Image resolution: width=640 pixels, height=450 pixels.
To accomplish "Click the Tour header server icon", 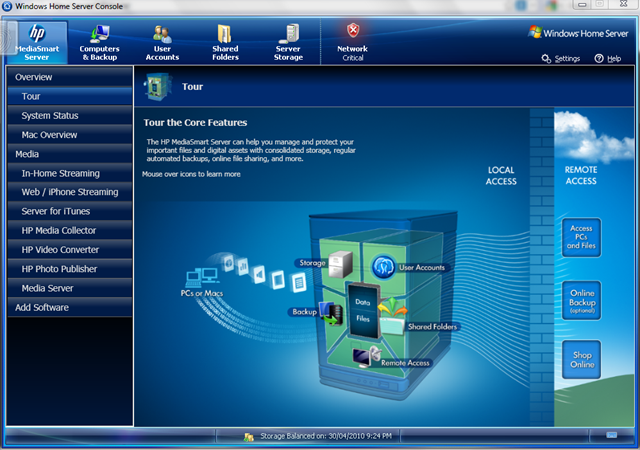I will [x=157, y=87].
